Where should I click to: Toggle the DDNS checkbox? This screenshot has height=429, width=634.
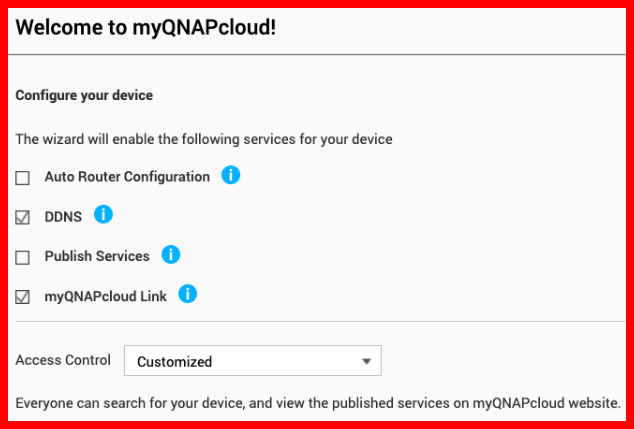pos(23,218)
